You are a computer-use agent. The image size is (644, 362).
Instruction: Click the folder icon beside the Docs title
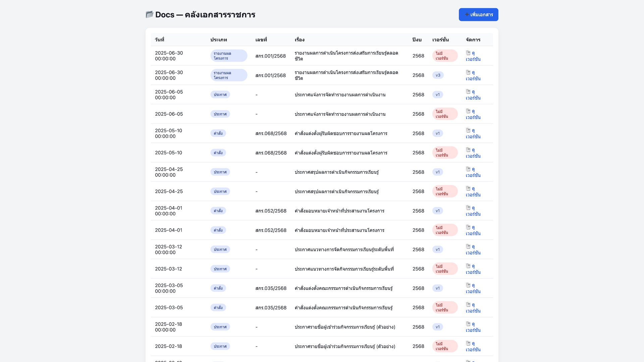click(149, 14)
